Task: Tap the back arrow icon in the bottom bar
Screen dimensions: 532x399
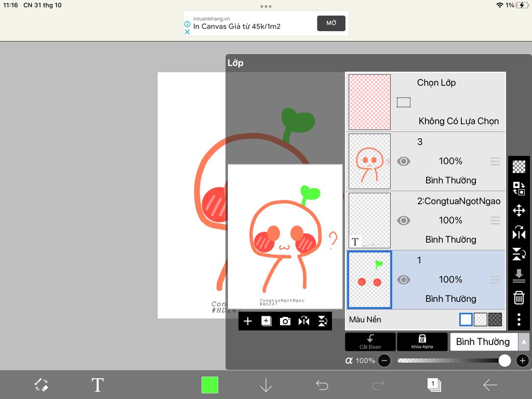Action: 490,385
